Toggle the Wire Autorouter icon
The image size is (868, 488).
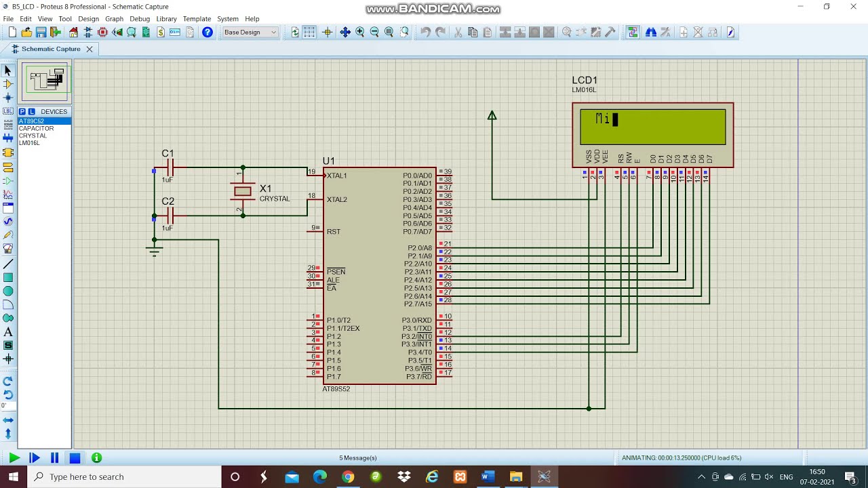[633, 32]
